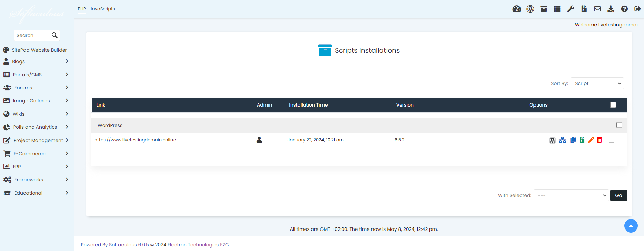The height and width of the screenshot is (251, 644).
Task: Click the Softaculous logo
Action: coord(37,14)
